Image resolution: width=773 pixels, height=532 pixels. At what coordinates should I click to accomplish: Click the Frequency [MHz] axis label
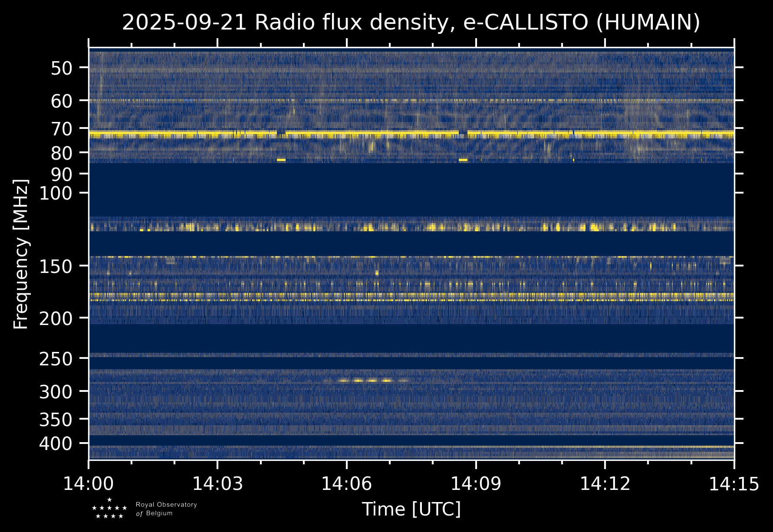tap(21, 254)
